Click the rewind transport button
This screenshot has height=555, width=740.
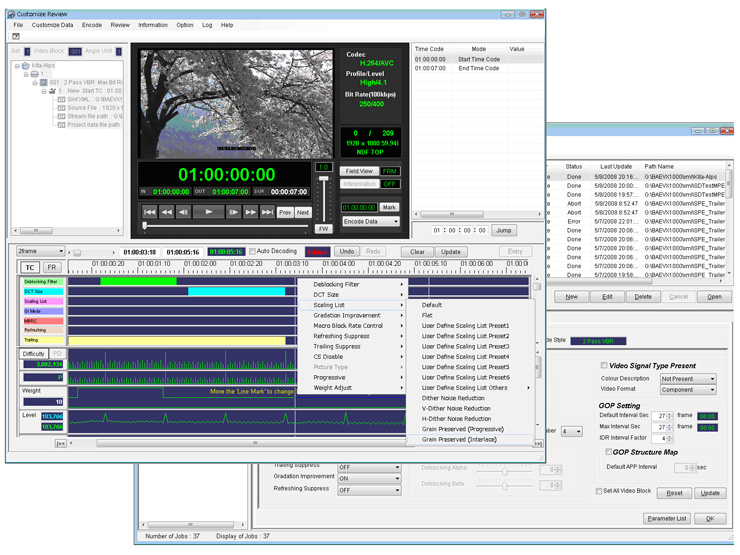pyautogui.click(x=166, y=212)
